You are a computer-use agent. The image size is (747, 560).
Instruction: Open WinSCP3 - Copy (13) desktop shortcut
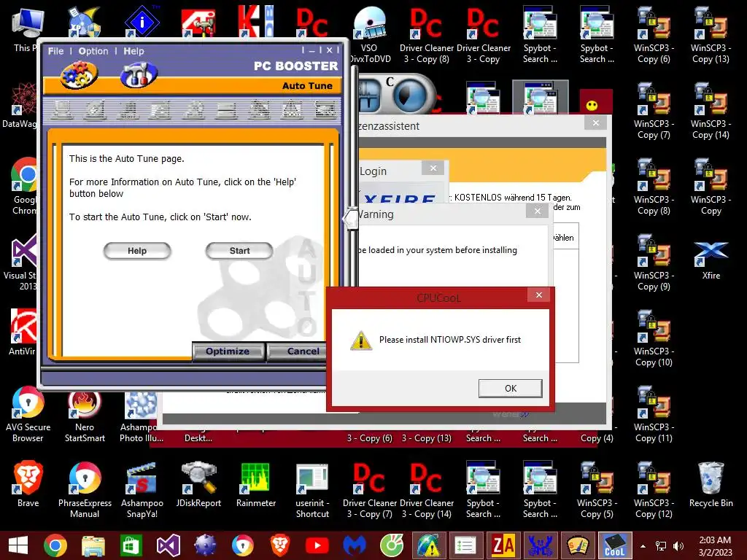click(711, 35)
